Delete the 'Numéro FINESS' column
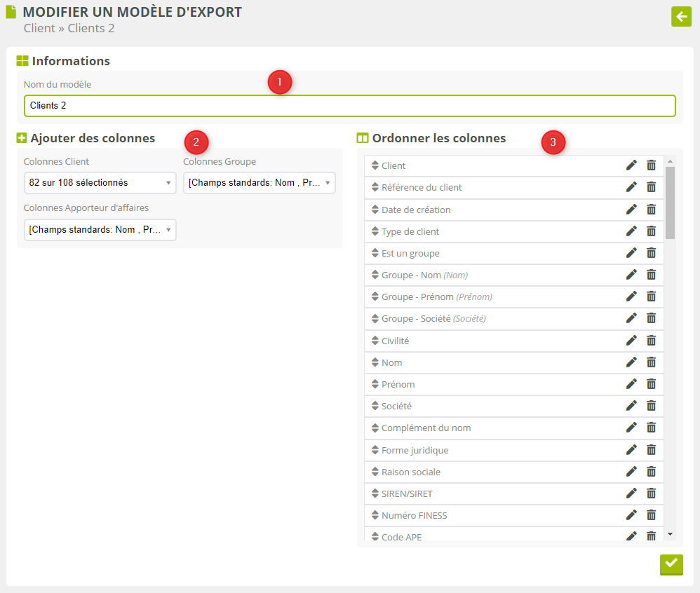The height and width of the screenshot is (593, 700). [651, 514]
